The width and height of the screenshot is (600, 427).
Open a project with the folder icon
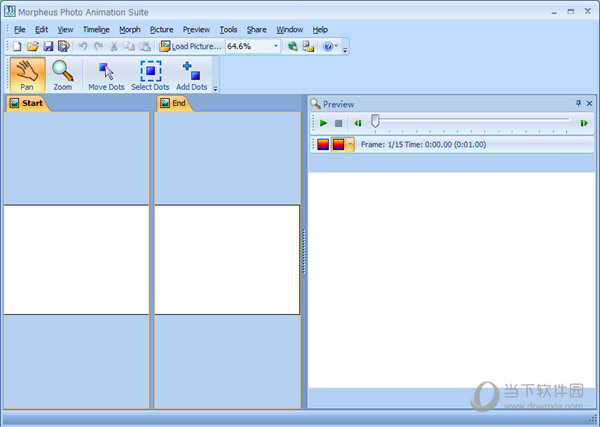[x=33, y=47]
